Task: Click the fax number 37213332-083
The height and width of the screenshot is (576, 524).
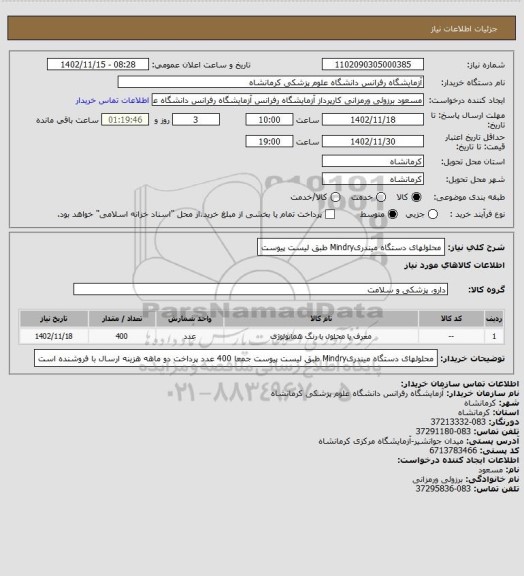Action: (458, 422)
